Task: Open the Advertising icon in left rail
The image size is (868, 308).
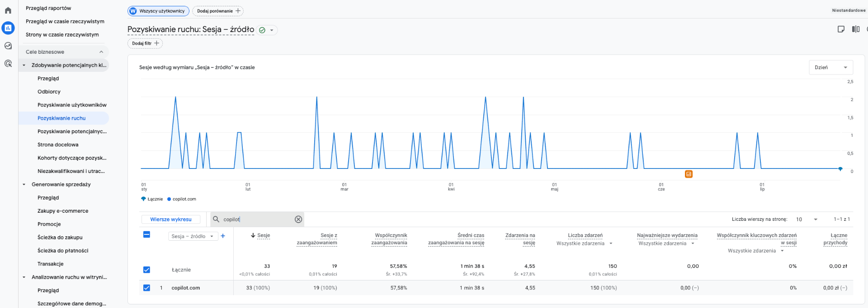Action: tap(8, 63)
